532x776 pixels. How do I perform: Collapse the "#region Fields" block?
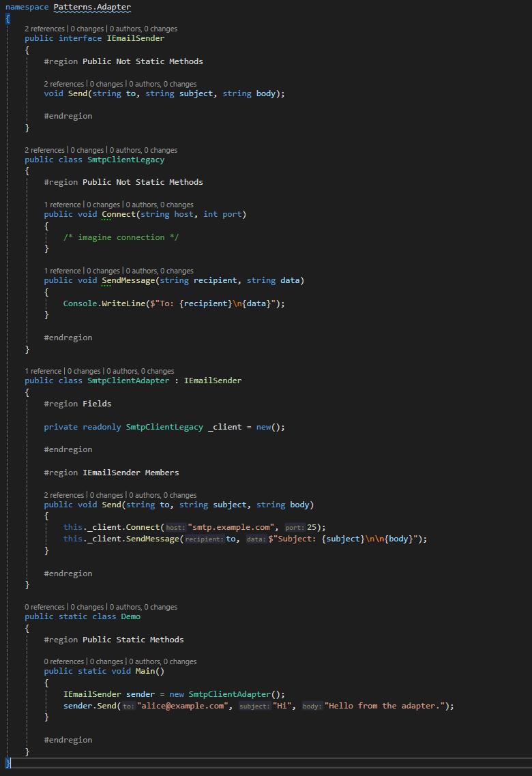tap(77, 404)
